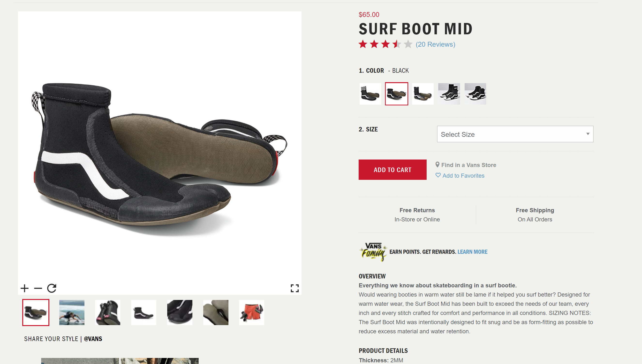Open the Learn More rewards link
Image resolution: width=642 pixels, height=364 pixels.
click(x=472, y=252)
